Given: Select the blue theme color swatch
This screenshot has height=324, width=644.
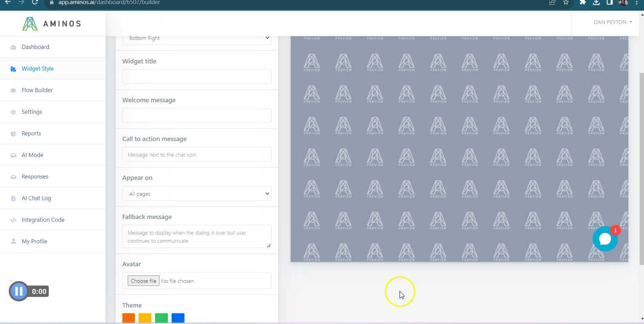Looking at the screenshot, I should (x=178, y=318).
